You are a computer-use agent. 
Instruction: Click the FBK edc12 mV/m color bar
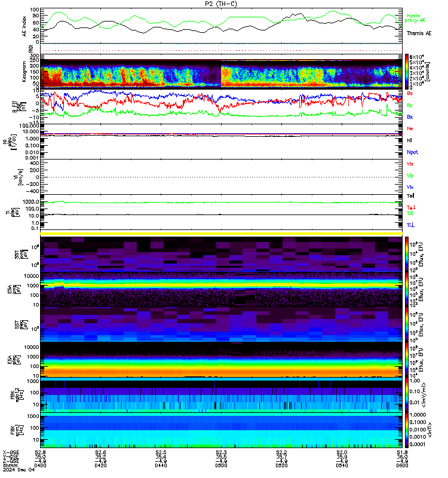(x=407, y=395)
